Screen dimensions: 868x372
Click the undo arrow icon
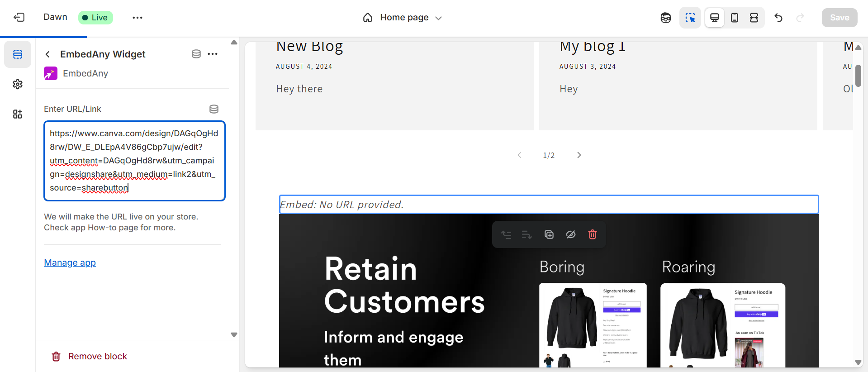[x=778, y=18]
